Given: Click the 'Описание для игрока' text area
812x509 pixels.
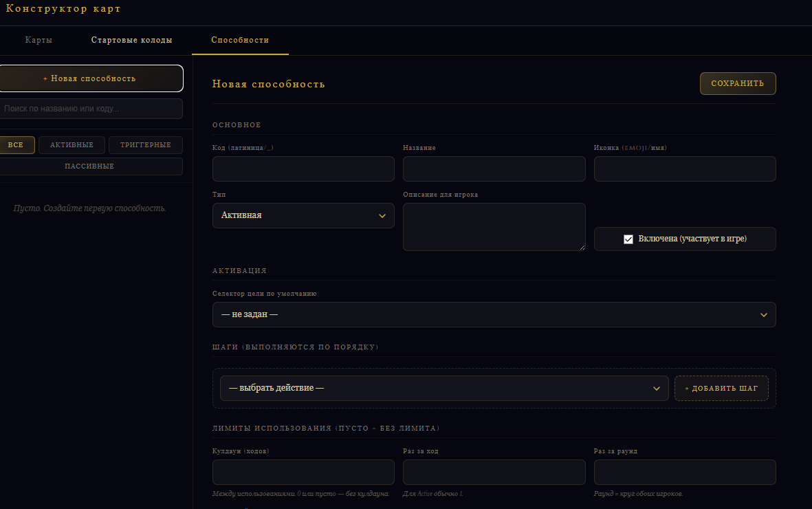Looking at the screenshot, I should click(x=494, y=227).
